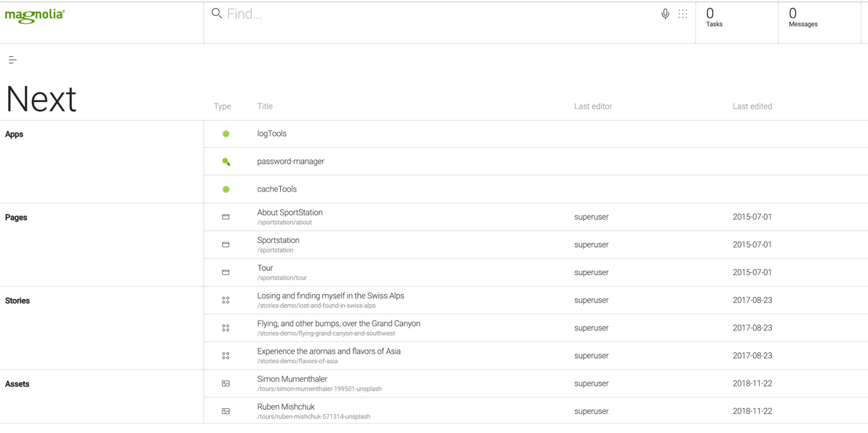This screenshot has width=868, height=433.
Task: Start voice search with microphone icon
Action: pos(665,14)
